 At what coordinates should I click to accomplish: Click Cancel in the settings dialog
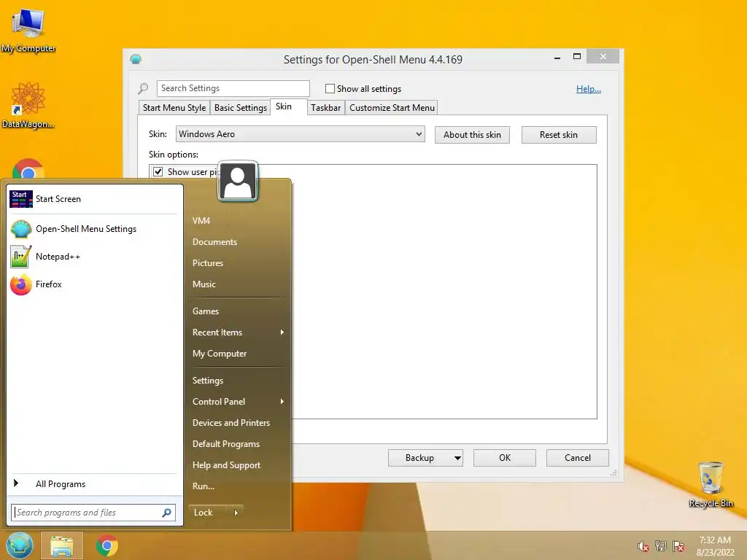click(578, 458)
